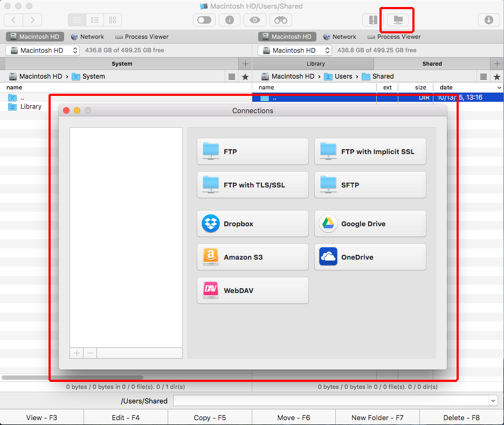
Task: Set up a WebDAV connection
Action: click(x=253, y=290)
